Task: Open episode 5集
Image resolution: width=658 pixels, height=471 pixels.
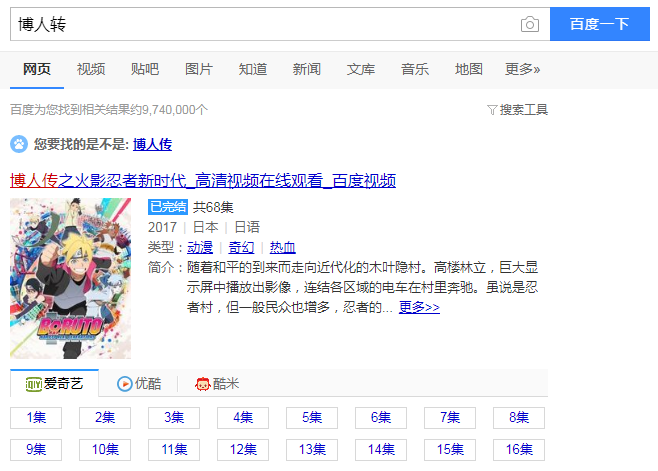Action: tap(312, 418)
